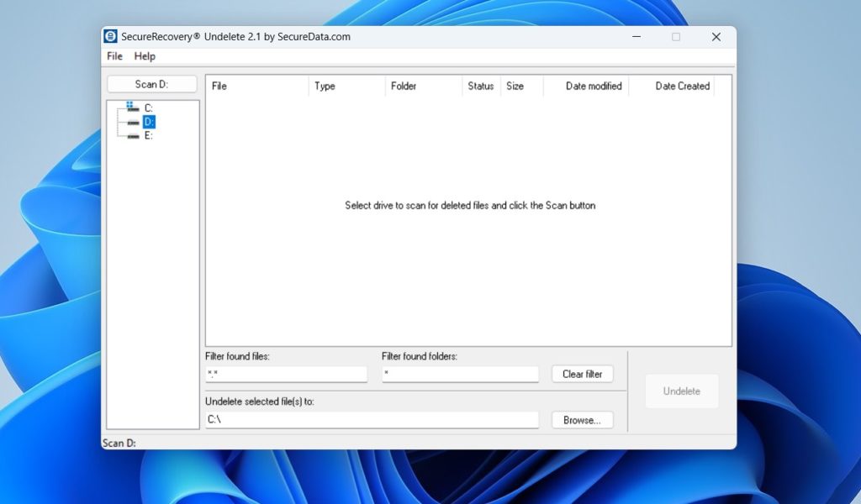Open the File menu

114,56
